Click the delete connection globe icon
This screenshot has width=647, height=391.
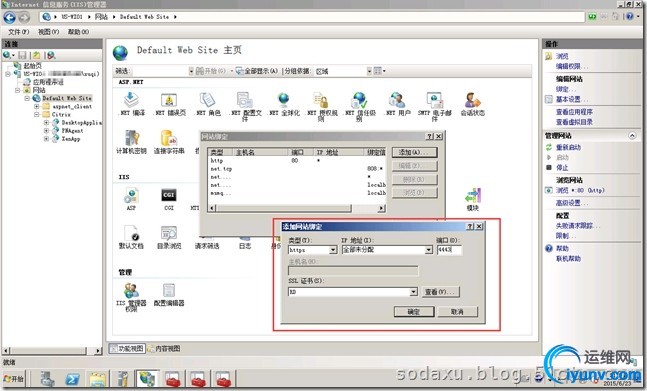pyautogui.click(x=51, y=55)
